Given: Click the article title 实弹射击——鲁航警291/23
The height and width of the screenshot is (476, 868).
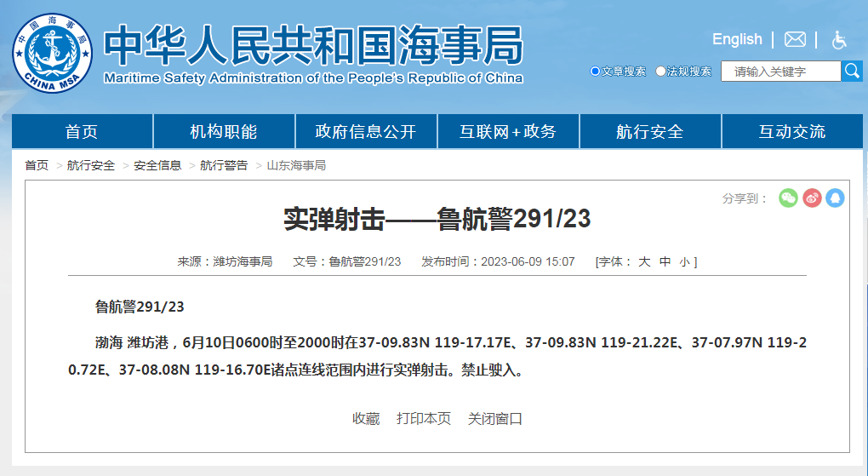Looking at the screenshot, I should [437, 219].
